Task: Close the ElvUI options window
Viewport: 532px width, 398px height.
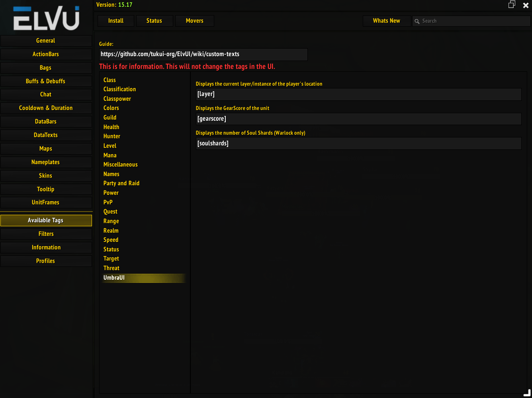Action: coord(526,5)
